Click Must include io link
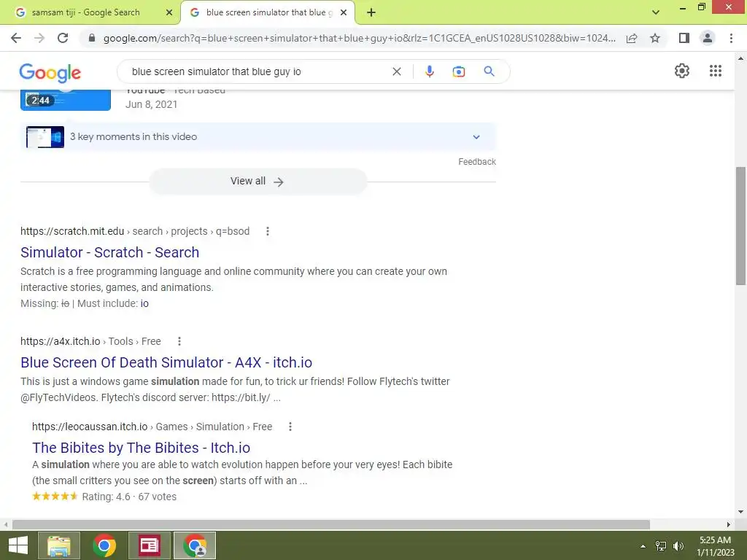This screenshot has height=560, width=747. 144,304
